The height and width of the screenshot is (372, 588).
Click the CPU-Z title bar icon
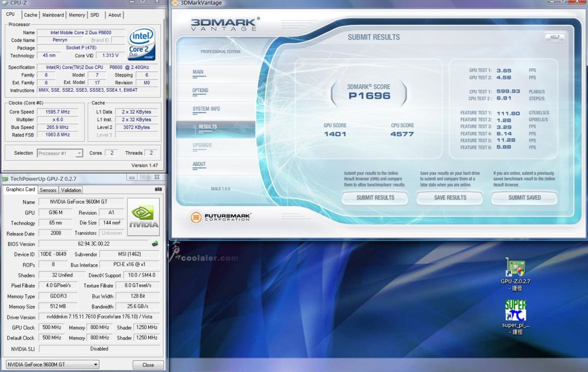[5, 2]
